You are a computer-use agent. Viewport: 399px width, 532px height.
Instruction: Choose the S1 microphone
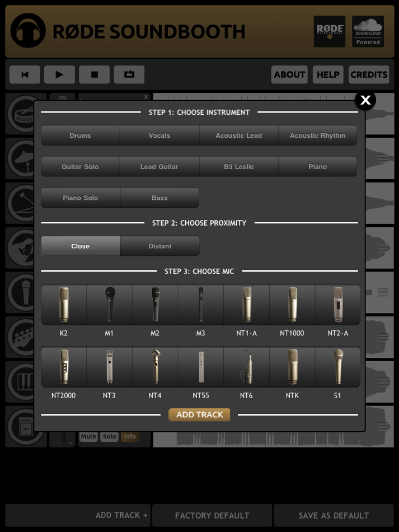338,367
